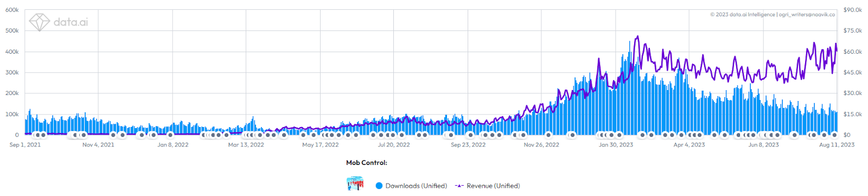The height and width of the screenshot is (196, 868).
Task: Click the '100k' left axis label
Action: [12, 114]
